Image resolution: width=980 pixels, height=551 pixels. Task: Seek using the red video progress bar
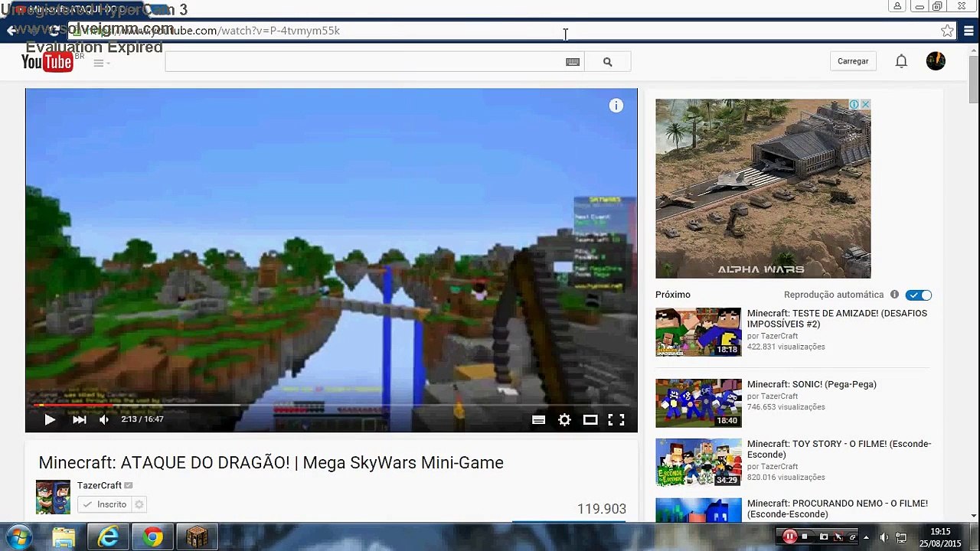tap(332, 406)
